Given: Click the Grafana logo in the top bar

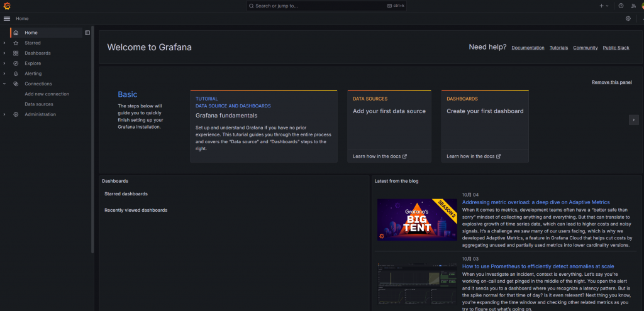Looking at the screenshot, I should pyautogui.click(x=6, y=6).
